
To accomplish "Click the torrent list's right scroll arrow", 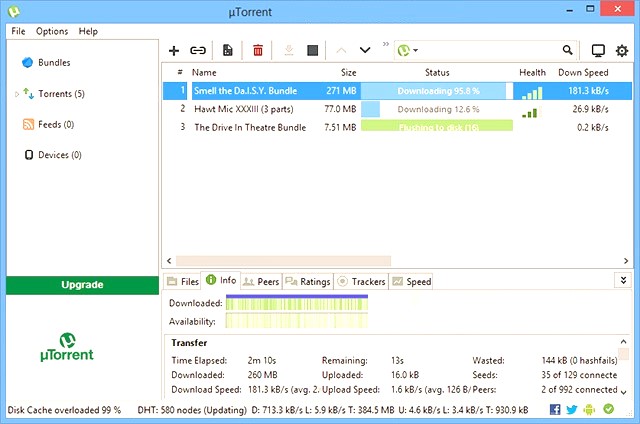I will coord(626,261).
